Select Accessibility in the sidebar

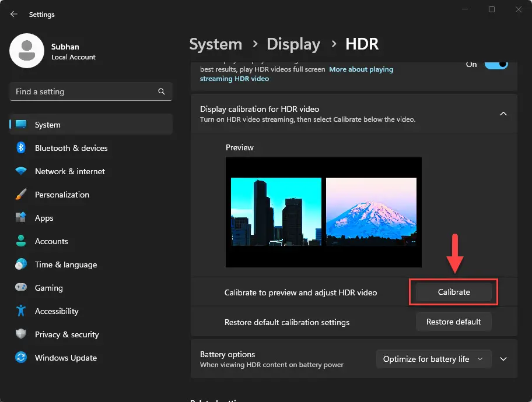pos(56,311)
